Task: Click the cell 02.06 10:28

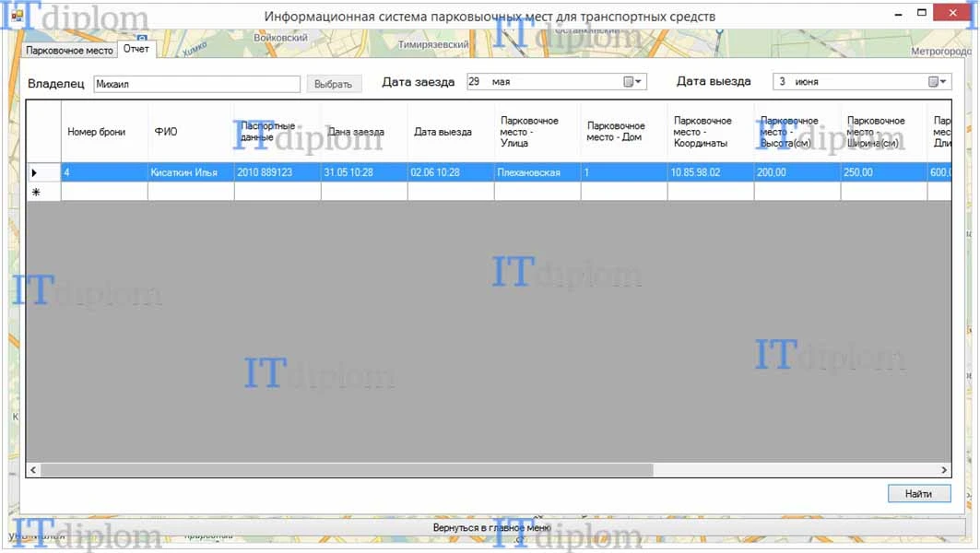Action: pos(451,172)
